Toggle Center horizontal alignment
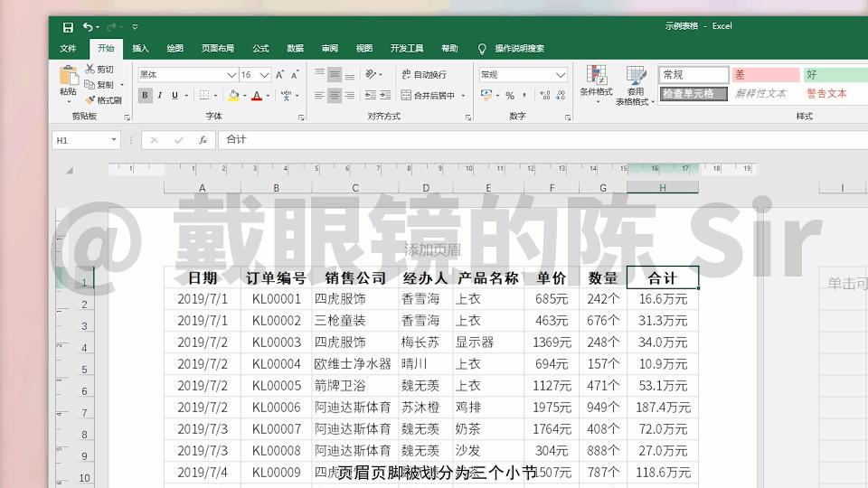Image resolution: width=868 pixels, height=488 pixels. [x=335, y=95]
